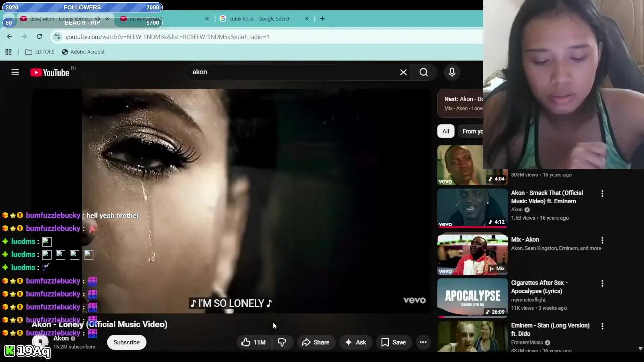The height and width of the screenshot is (362, 644).
Task: Open the Apocalypse lyrics video thumbnail
Action: 472,298
